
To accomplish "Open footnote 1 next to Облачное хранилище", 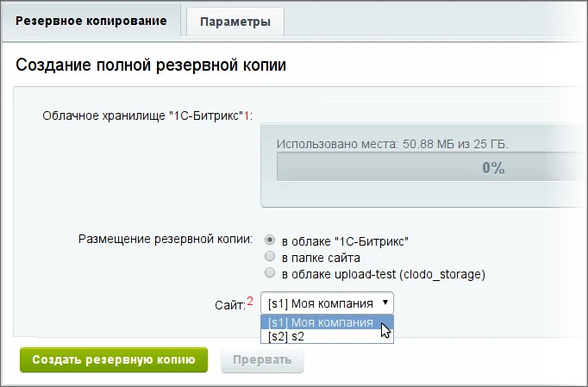I will [x=247, y=115].
